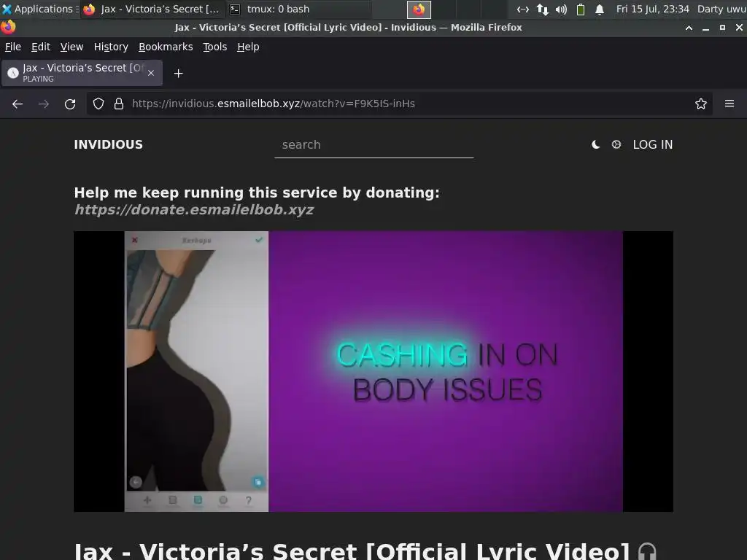Open the View menu
This screenshot has height=560, width=747.
coord(71,47)
